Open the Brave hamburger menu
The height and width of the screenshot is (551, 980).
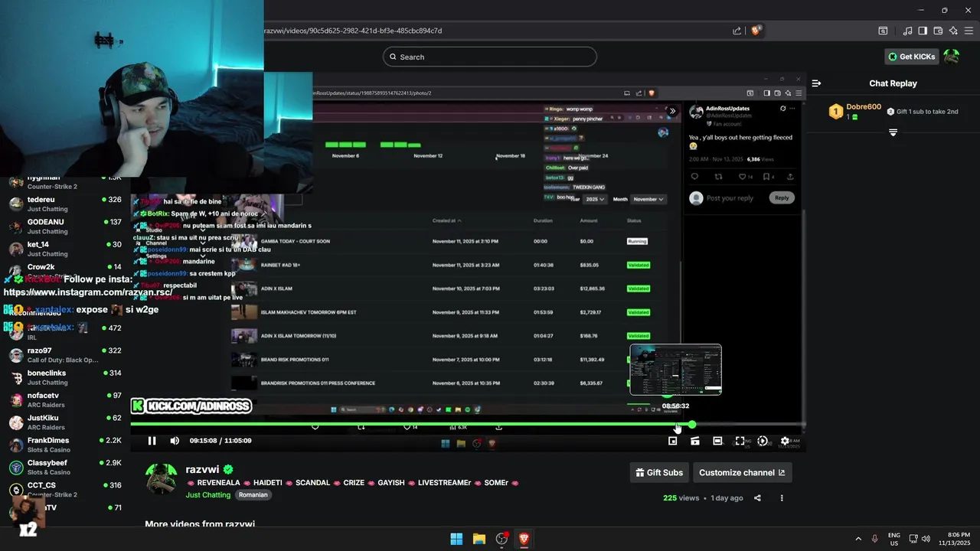(x=969, y=31)
